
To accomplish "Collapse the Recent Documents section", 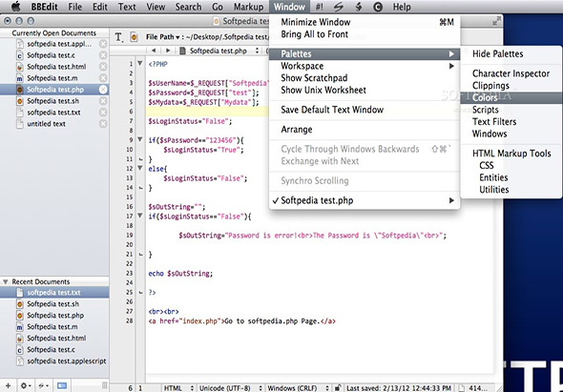I will click(x=6, y=281).
